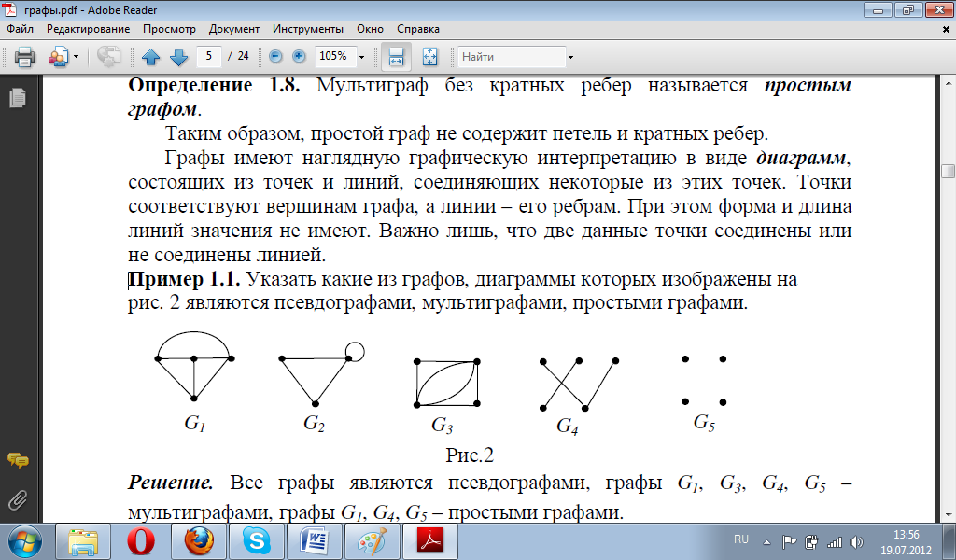
Task: Click the G3 graph label
Action: (x=442, y=425)
